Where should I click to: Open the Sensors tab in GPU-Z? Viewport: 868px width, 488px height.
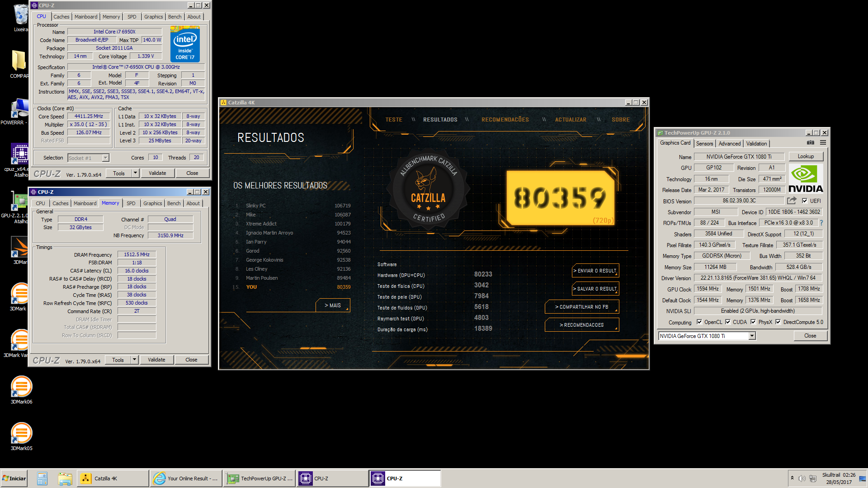pos(704,144)
